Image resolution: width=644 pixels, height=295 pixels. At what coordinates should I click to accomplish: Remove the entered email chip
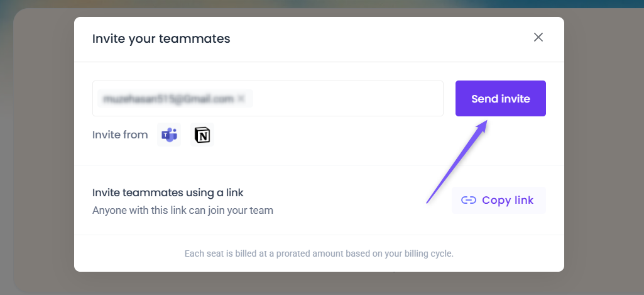point(241,99)
